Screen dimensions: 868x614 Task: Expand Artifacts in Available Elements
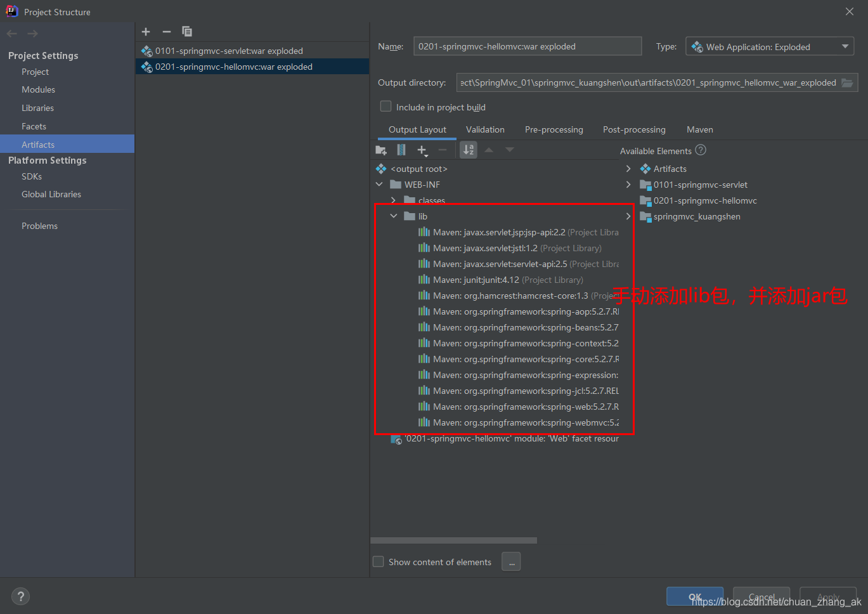pyautogui.click(x=628, y=169)
